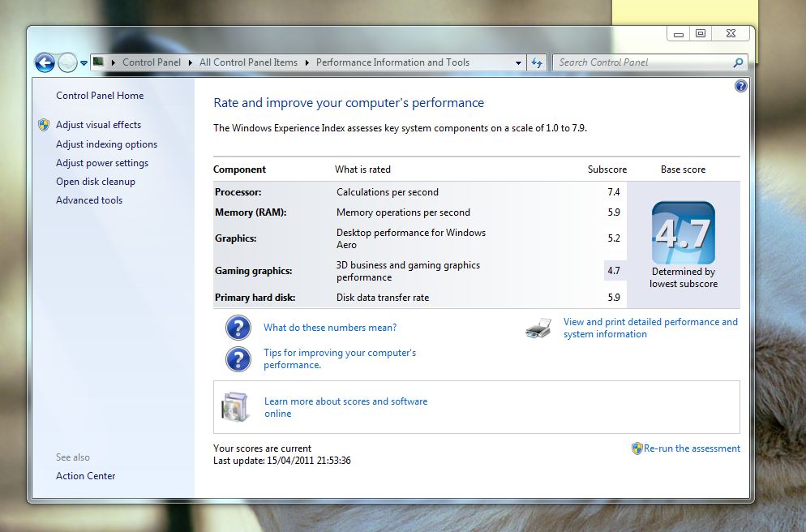Minimize the Control Panel window
This screenshot has height=532, width=806.
pos(679,34)
